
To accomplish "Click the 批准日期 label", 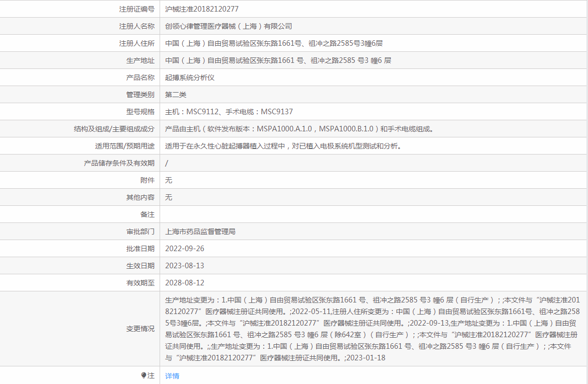I will click(140, 249).
